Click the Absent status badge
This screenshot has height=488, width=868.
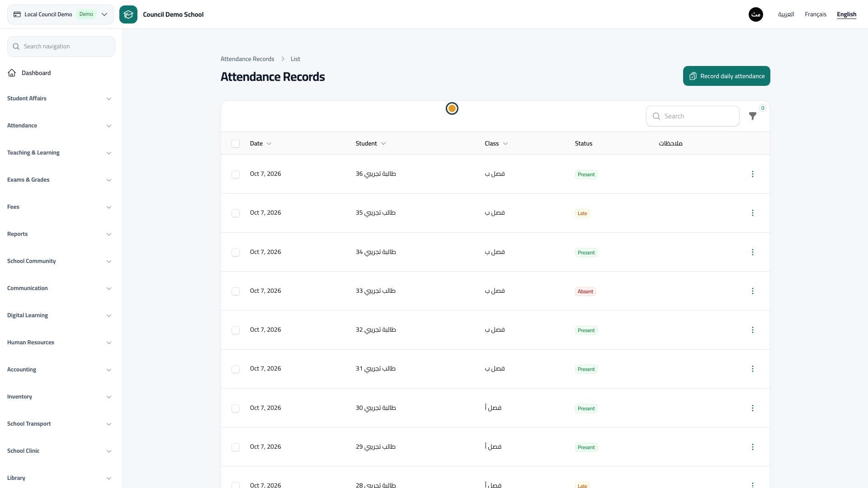585,291
